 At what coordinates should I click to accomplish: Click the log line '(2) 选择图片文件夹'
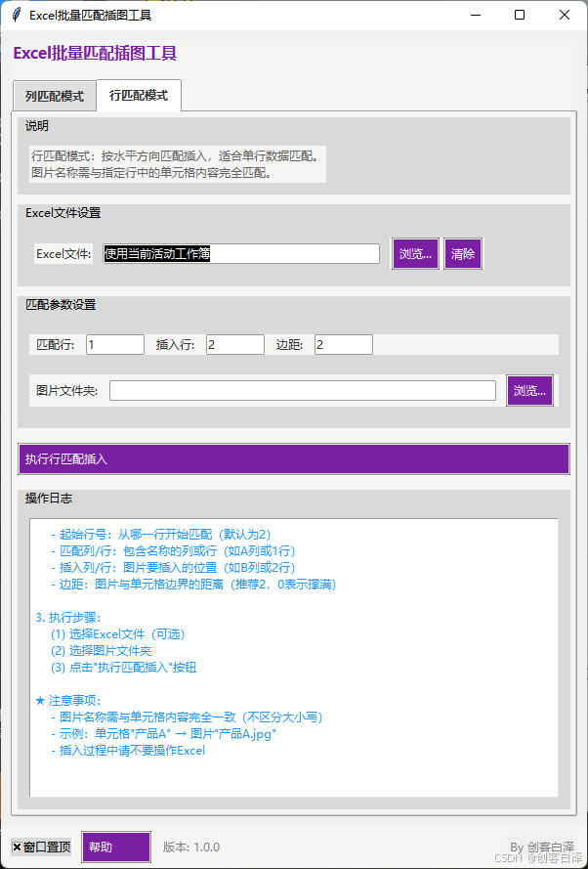point(102,651)
